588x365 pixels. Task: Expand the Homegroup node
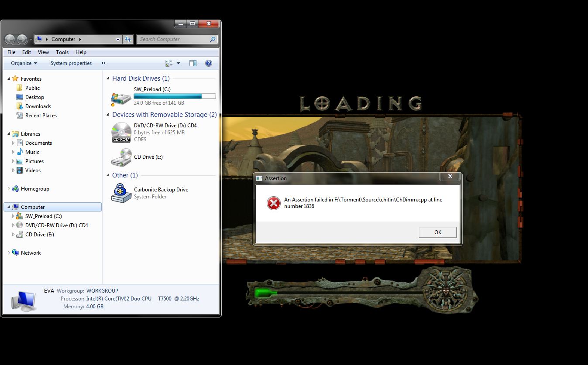pyautogui.click(x=9, y=189)
